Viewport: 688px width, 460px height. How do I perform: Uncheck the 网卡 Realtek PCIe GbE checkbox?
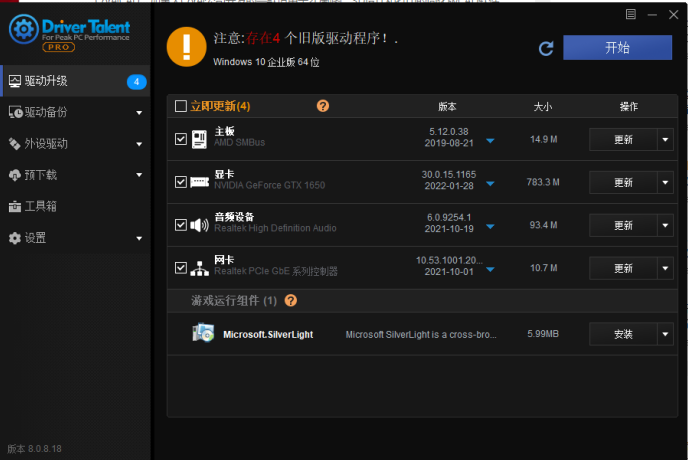(181, 268)
